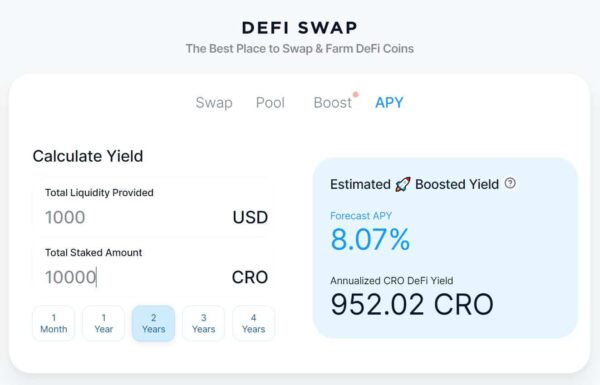This screenshot has height=385, width=600.
Task: Focus the Total Liquidity Provided field
Action: pyautogui.click(x=153, y=208)
